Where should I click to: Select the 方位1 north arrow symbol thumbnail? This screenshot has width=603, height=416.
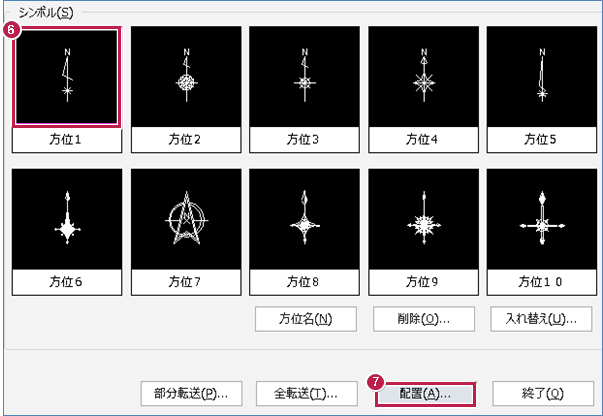click(x=67, y=77)
